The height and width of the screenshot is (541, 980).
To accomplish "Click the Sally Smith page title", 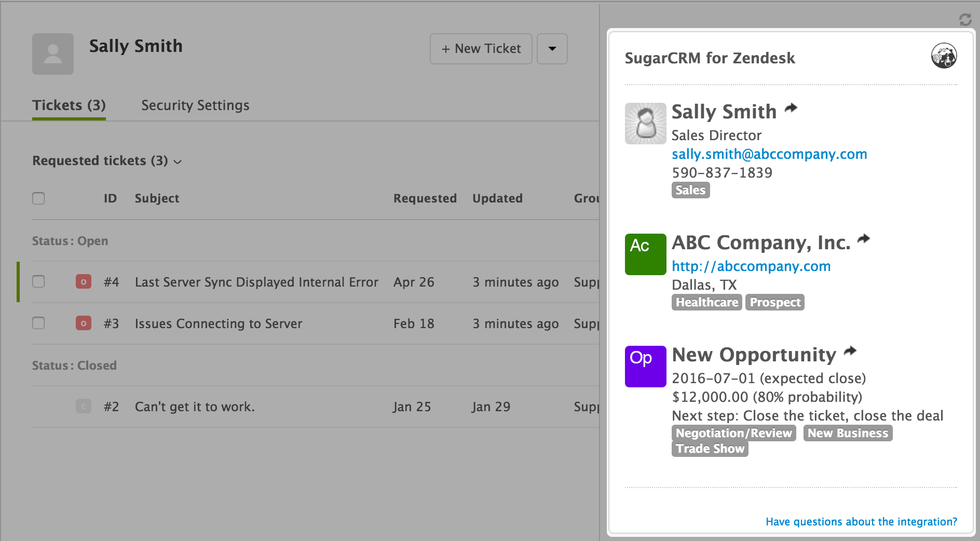I will [136, 46].
